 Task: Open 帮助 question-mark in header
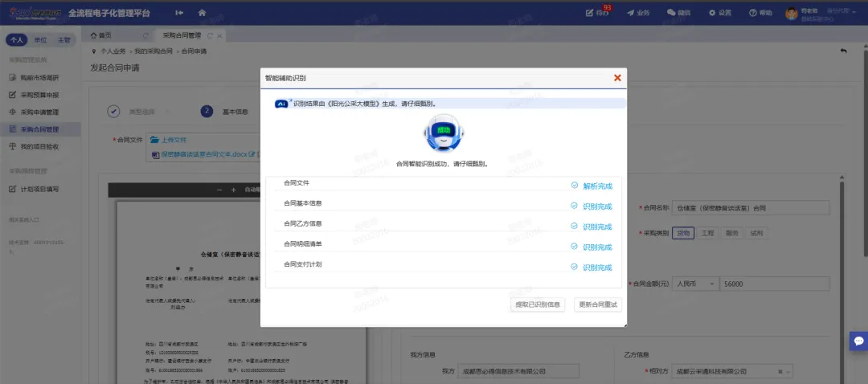[760, 13]
